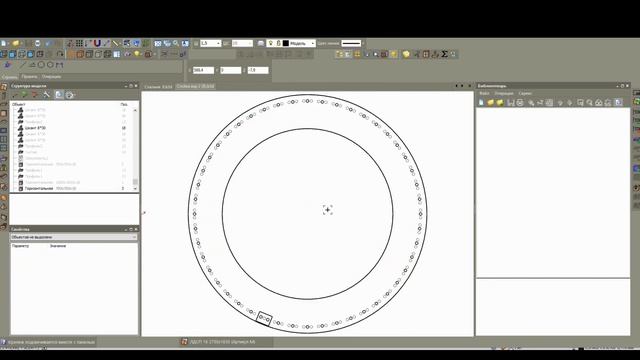Viewport: 640px width, 360px height.
Task: Click the magnifier search icon in library toolbar
Action: click(x=589, y=102)
